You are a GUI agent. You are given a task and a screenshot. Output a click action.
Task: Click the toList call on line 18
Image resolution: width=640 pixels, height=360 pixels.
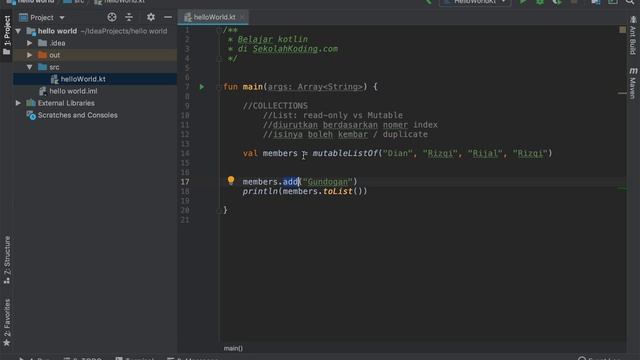pyautogui.click(x=338, y=191)
